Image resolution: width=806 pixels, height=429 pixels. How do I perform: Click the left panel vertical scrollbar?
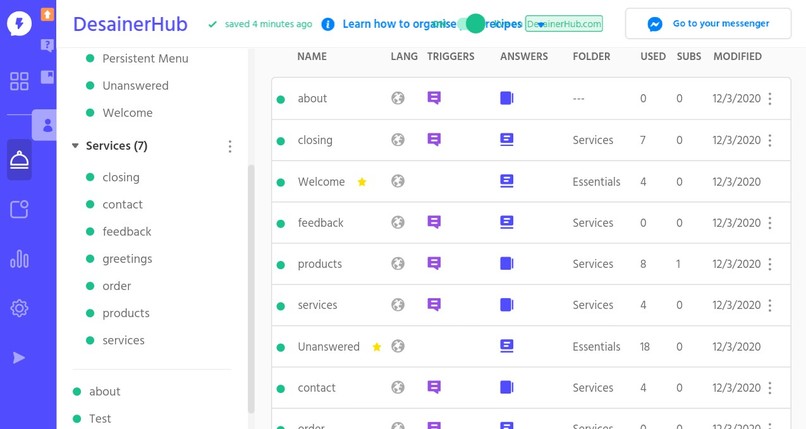251,289
